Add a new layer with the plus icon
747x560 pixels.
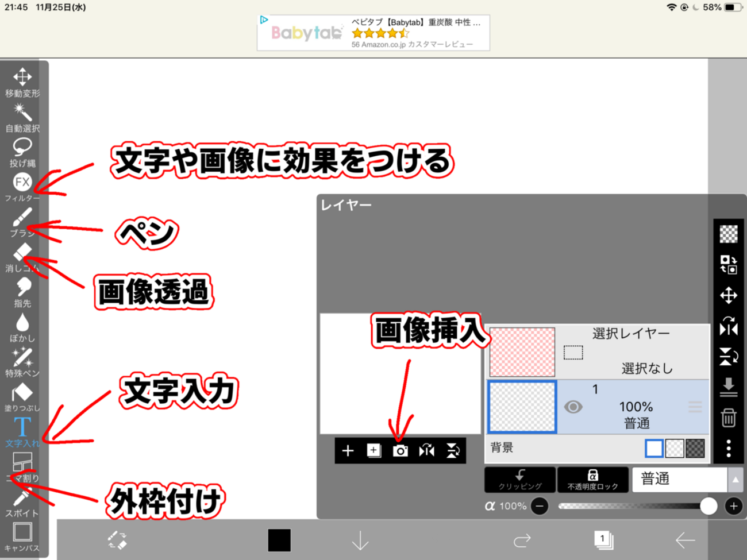click(x=348, y=451)
